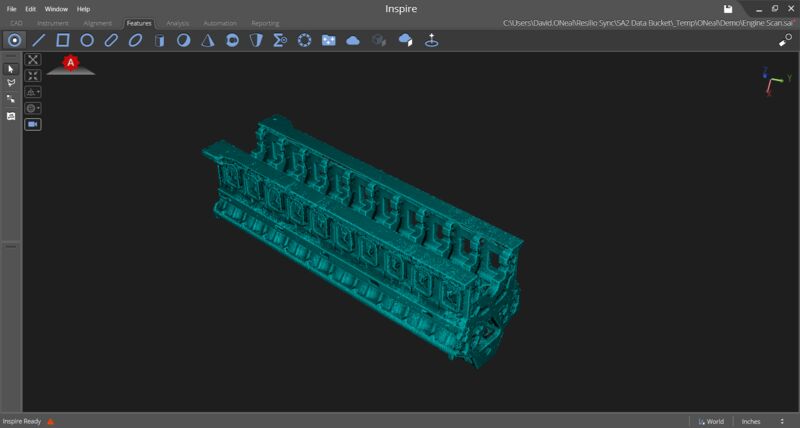Click the save disk icon
The width and height of the screenshot is (800, 428).
728,9
